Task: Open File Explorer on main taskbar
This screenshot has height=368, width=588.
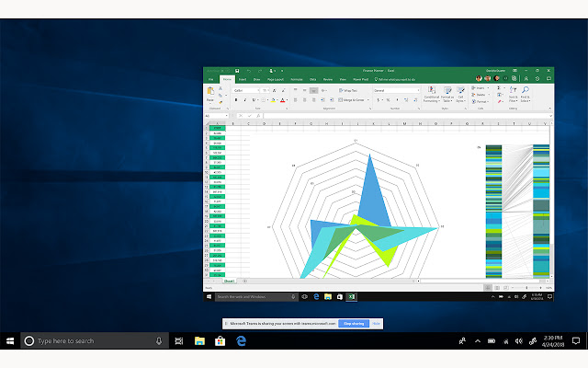Action: (x=199, y=341)
